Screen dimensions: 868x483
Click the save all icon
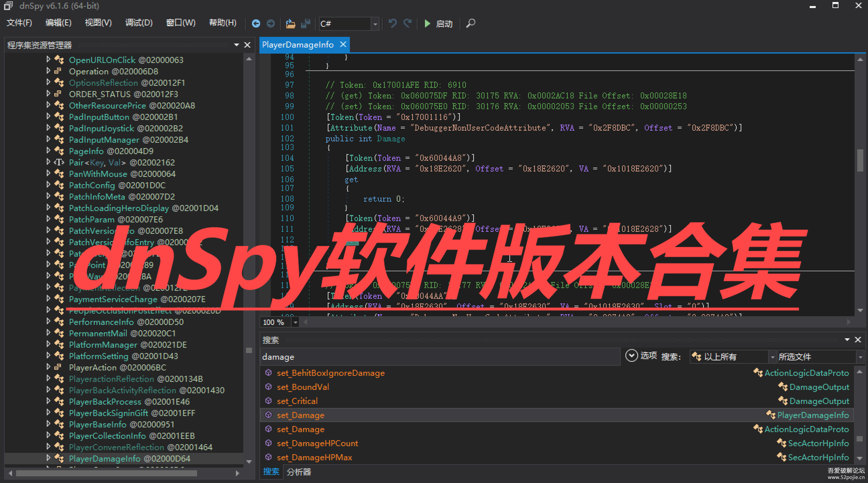pos(305,23)
